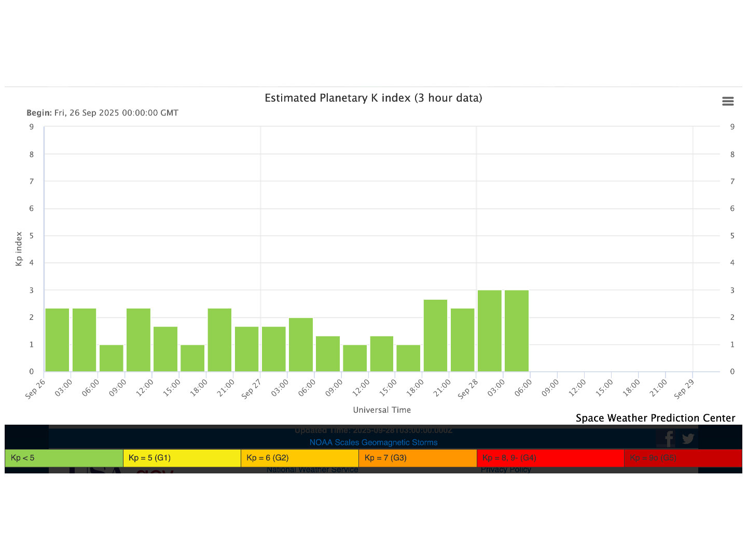Click the chart title Estimated Planetary K index

[373, 98]
